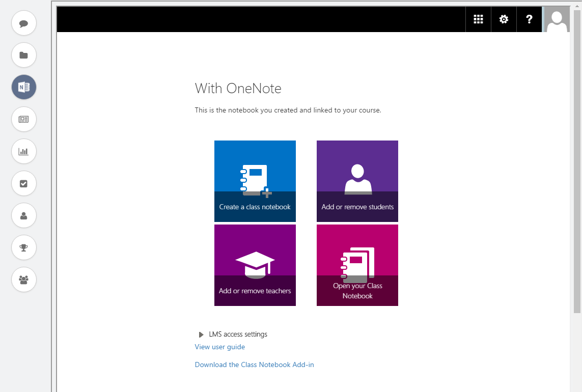
Task: Click the With OneNote heading
Action: coord(238,89)
